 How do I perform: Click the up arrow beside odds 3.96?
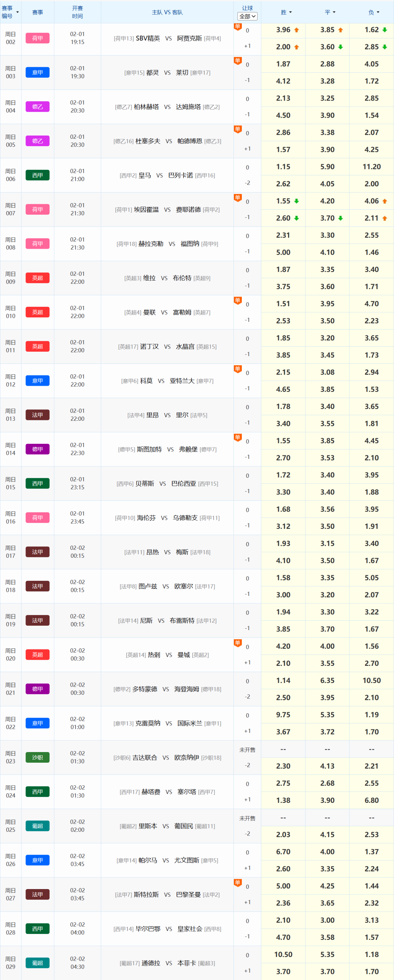296,30
